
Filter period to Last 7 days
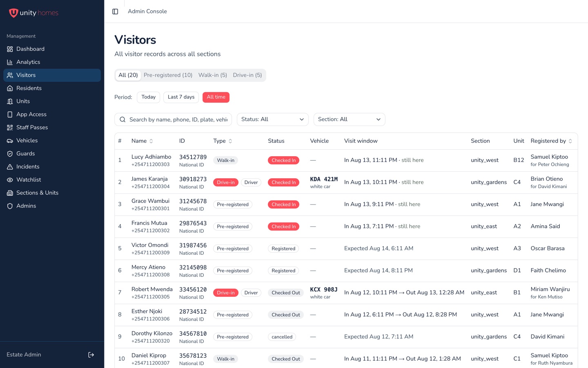pos(181,97)
